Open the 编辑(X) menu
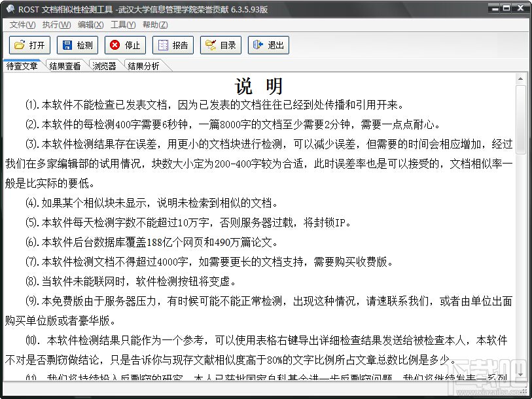This screenshot has height=399, width=532. 90,25
